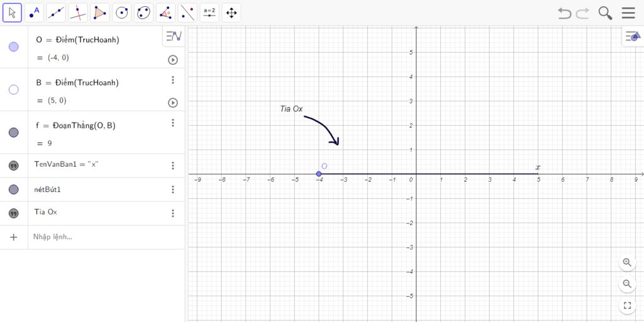Hide segment f in graphics view

click(14, 132)
